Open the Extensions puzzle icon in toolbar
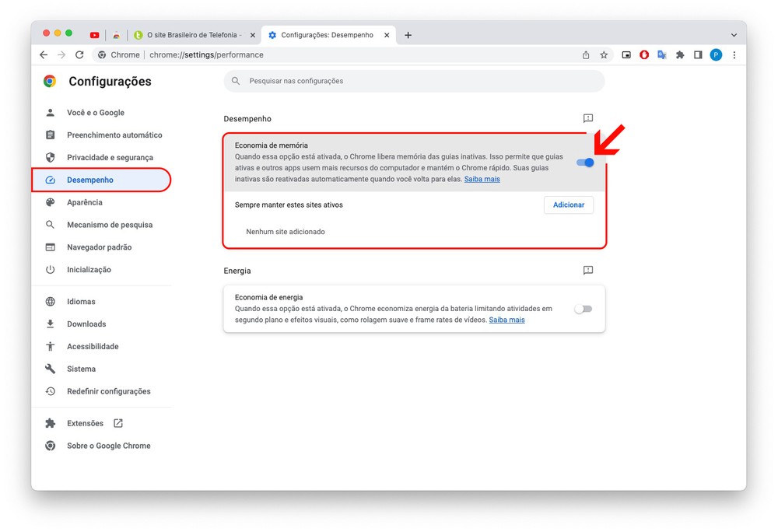 680,55
